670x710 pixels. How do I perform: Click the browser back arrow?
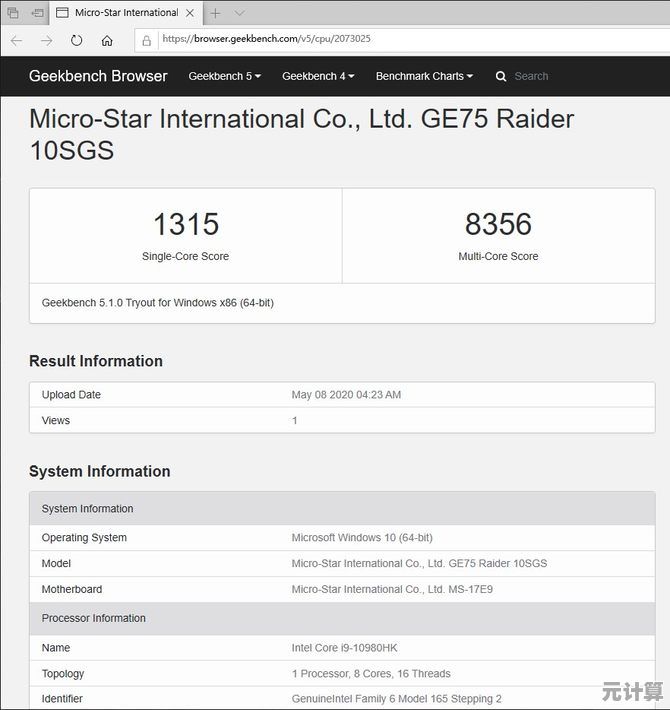click(x=16, y=40)
